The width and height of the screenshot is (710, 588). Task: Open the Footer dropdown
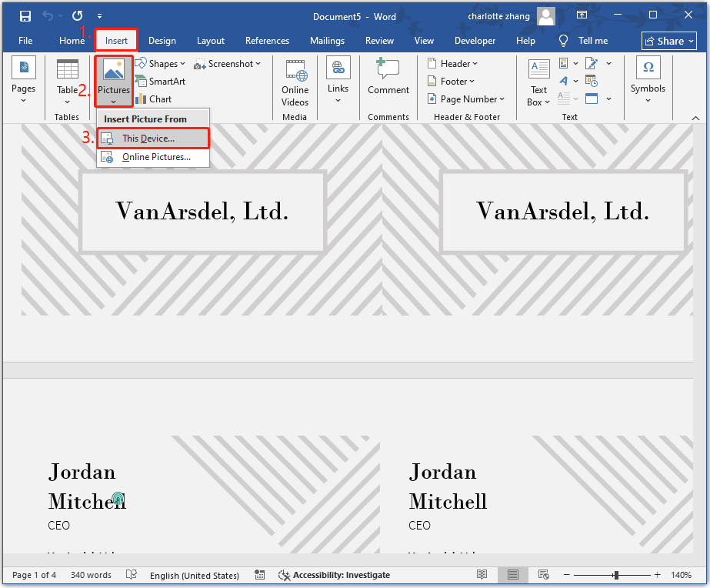click(451, 82)
